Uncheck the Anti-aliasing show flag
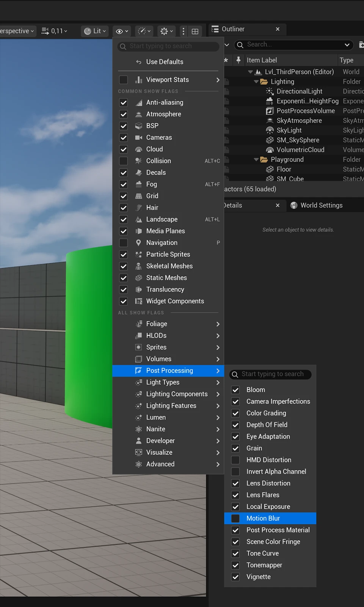Image resolution: width=364 pixels, height=607 pixels. tap(124, 102)
